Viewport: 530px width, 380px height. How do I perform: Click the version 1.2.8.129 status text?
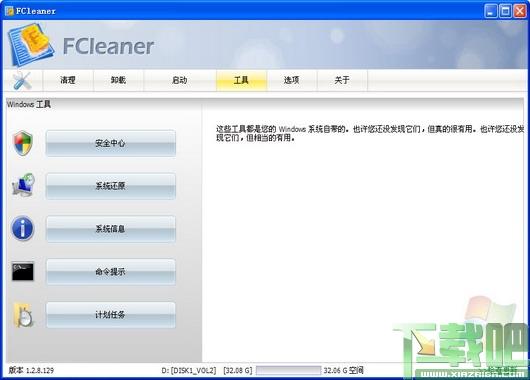(x=31, y=371)
